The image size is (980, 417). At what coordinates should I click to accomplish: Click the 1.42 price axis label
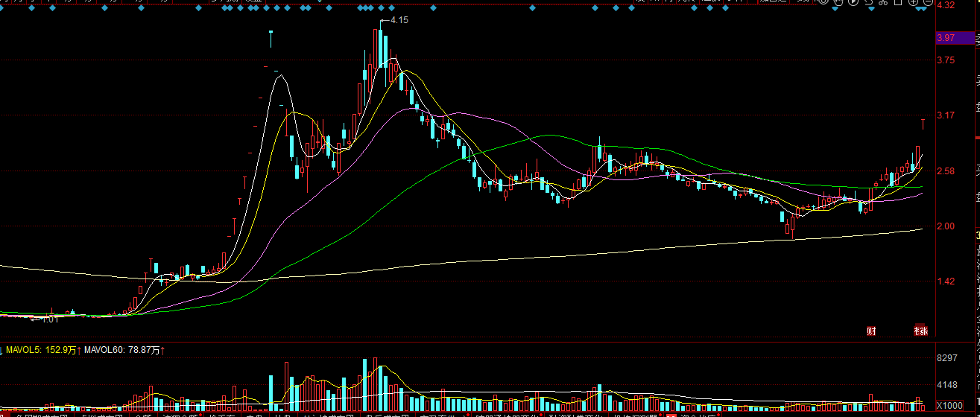[x=946, y=281]
